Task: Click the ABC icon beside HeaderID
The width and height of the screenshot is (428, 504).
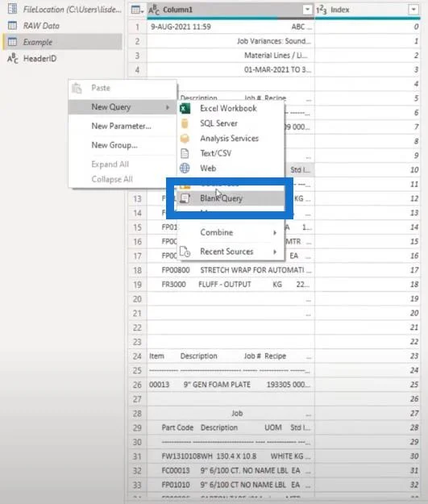Action: [13, 59]
